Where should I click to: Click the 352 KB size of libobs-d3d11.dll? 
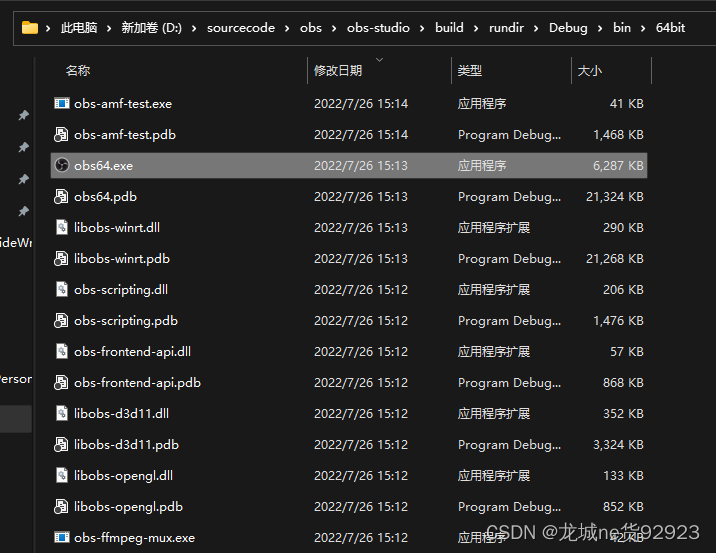point(623,413)
